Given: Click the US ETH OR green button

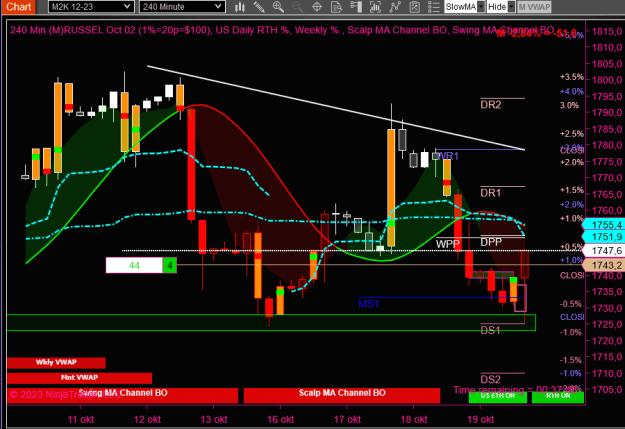Looking at the screenshot, I should [x=498, y=397].
